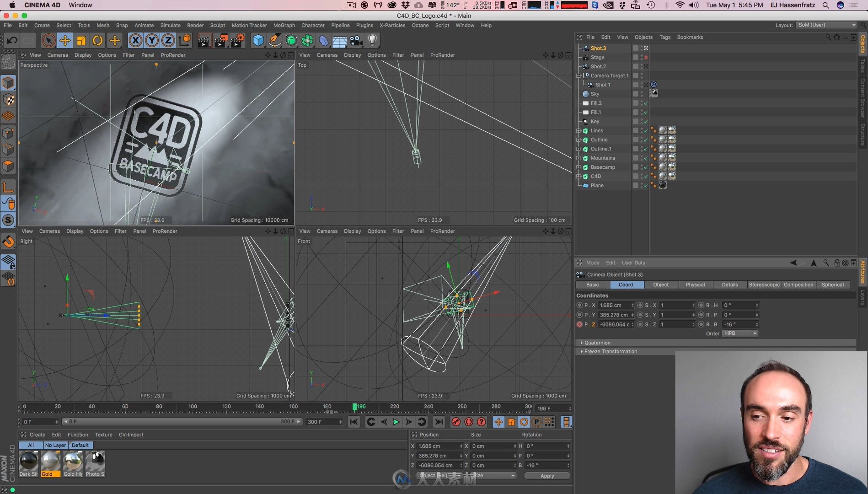
Task: Add a Deformer object icon
Action: [x=324, y=40]
